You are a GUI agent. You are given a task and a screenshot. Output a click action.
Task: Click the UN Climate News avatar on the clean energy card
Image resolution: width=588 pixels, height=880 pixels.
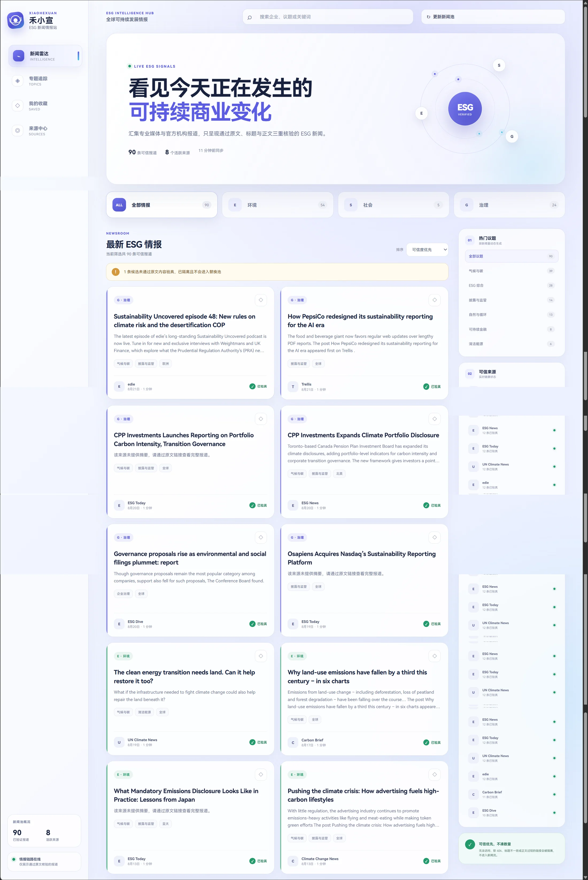click(119, 742)
